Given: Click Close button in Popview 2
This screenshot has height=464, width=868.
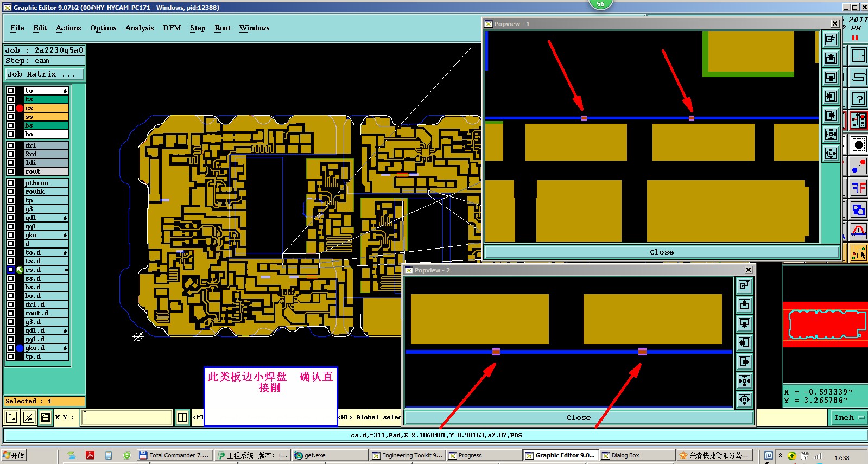Looking at the screenshot, I should [579, 417].
